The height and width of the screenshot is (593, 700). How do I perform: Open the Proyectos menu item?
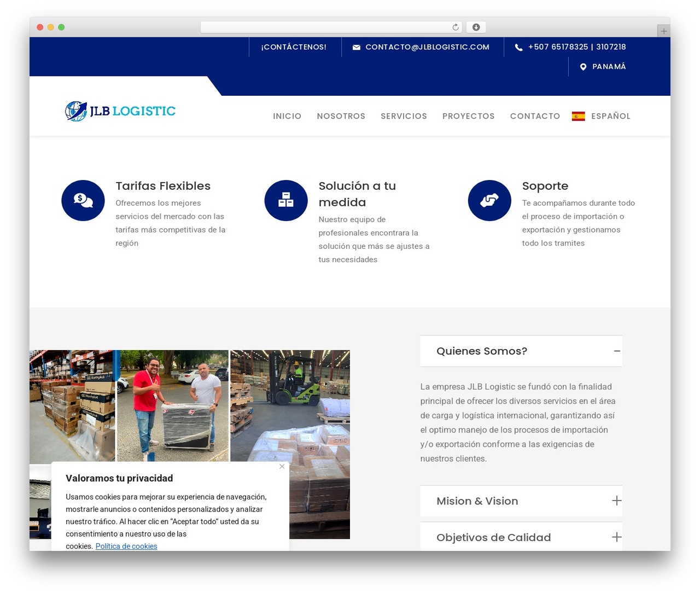tap(469, 116)
